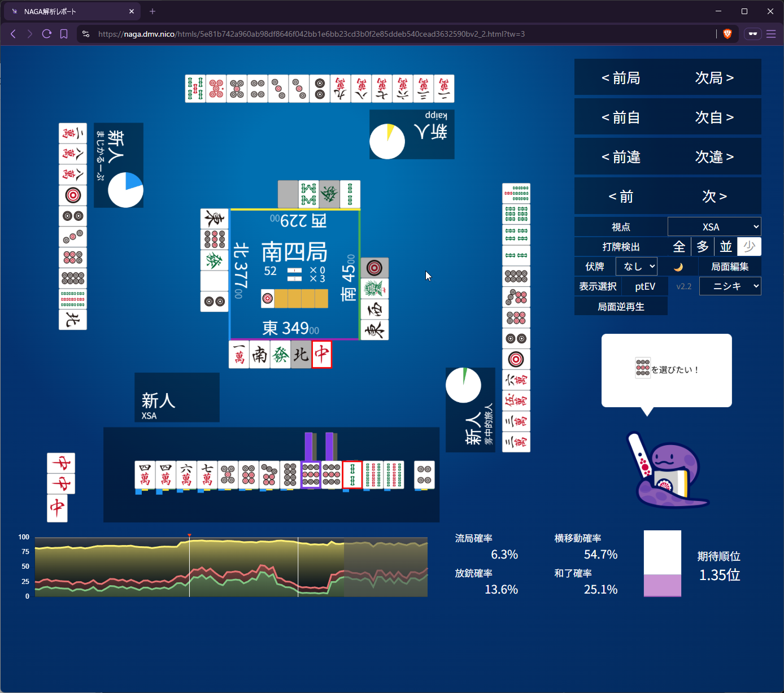Click the browser back arrow icon
The height and width of the screenshot is (693, 784).
click(x=13, y=34)
